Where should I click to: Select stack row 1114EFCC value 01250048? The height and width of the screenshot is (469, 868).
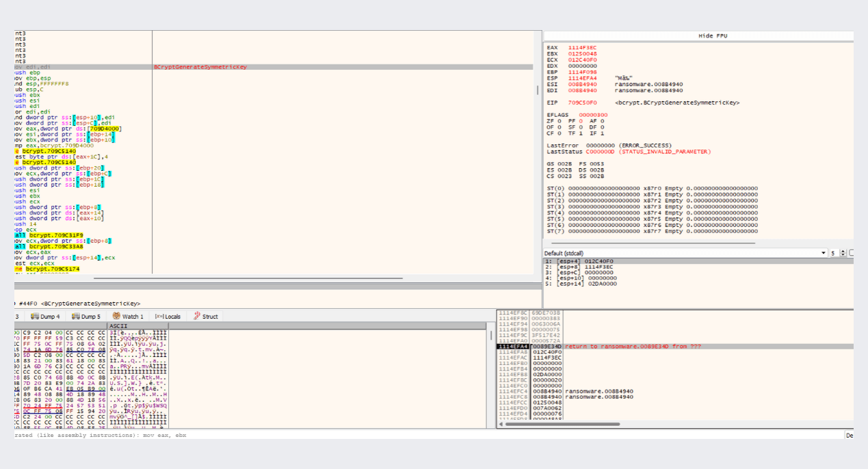pos(674,403)
